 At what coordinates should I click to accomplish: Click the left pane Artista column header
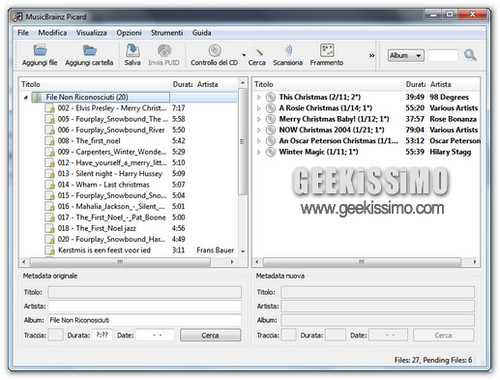(216, 84)
